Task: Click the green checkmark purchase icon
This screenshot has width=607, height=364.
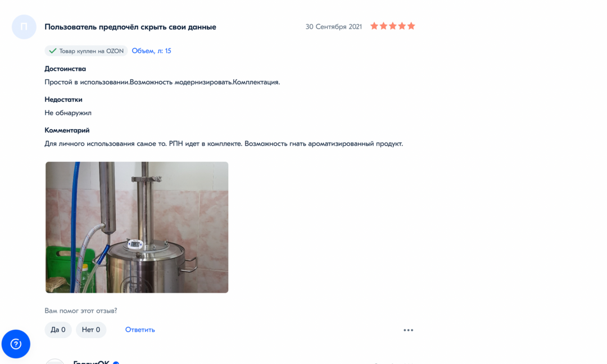Action: (x=53, y=51)
